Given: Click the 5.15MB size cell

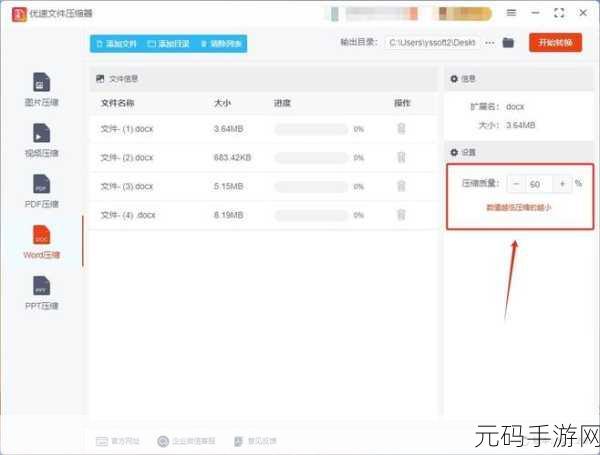Looking at the screenshot, I should 228,186.
